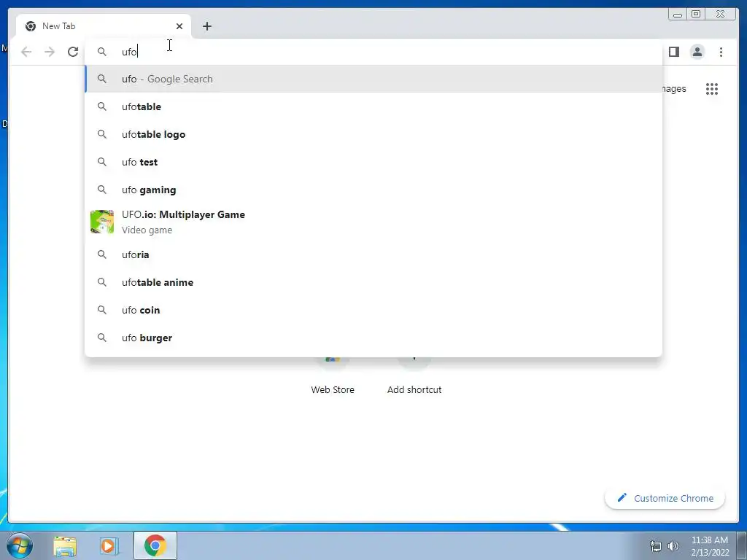The height and width of the screenshot is (560, 747).
Task: Click the magnifier icon beside 'ufo coin'
Action: (x=102, y=310)
